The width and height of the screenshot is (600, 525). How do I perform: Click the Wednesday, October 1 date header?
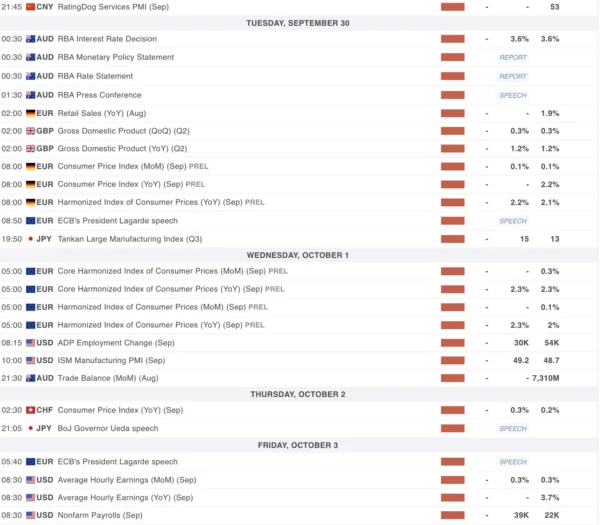[x=299, y=255]
